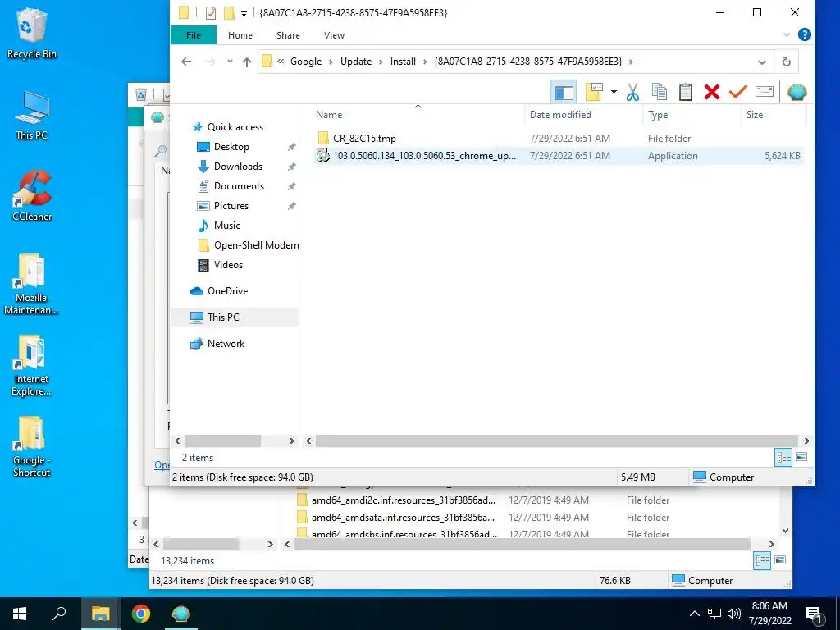
Task: Open Google Chrome from the taskbar
Action: click(141, 614)
